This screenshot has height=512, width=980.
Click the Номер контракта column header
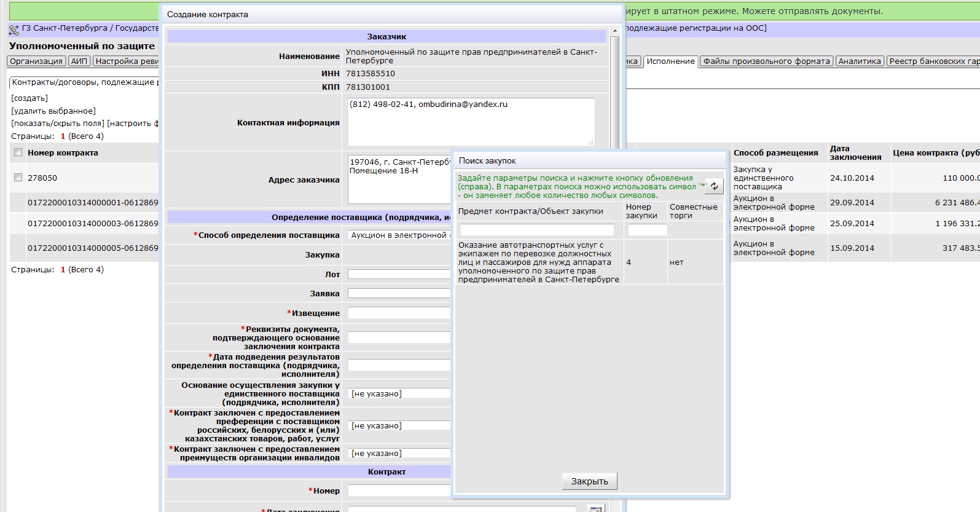coord(63,153)
